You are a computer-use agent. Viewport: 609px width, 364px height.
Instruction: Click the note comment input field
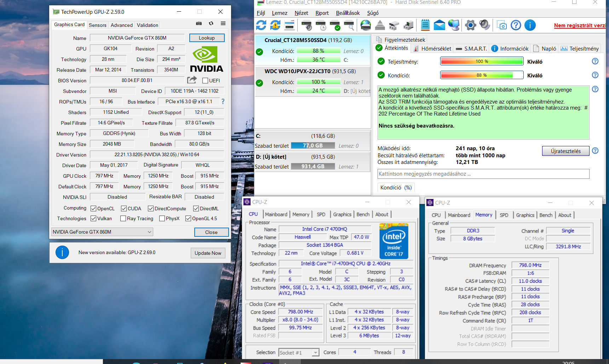click(483, 174)
